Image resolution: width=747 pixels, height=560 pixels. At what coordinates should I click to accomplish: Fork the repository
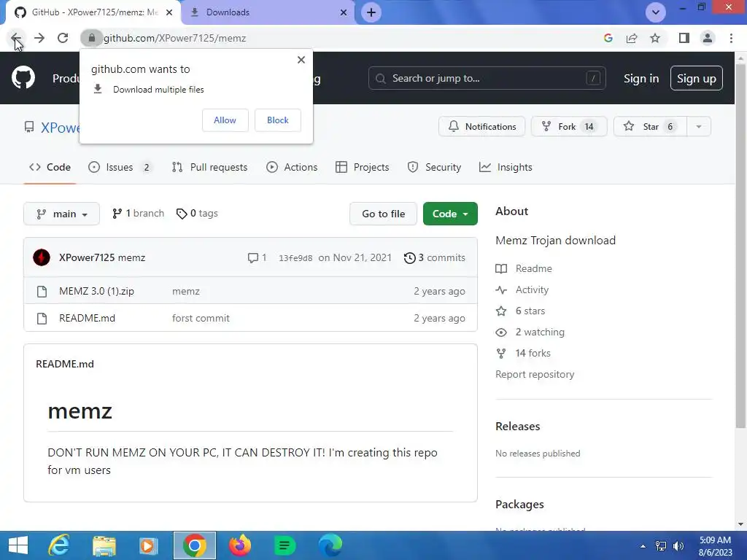569,127
